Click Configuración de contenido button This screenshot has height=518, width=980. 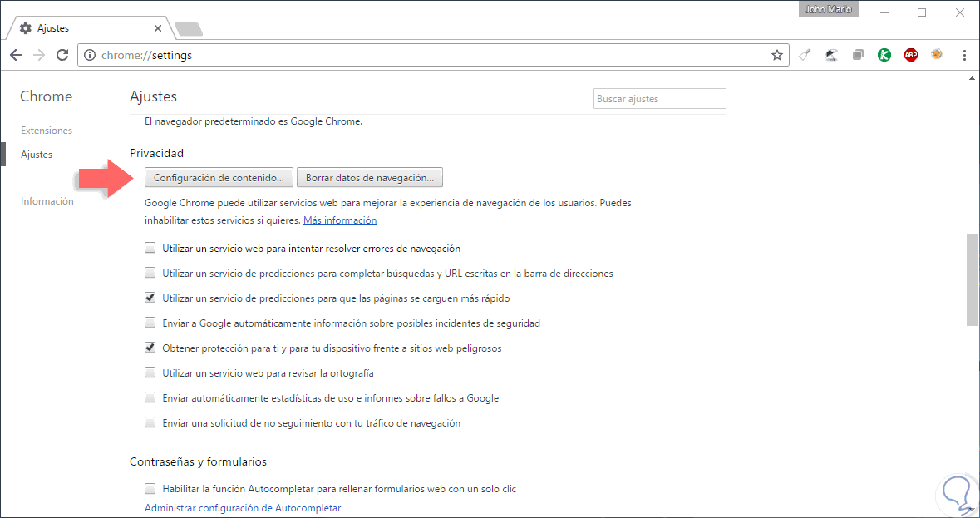(219, 177)
